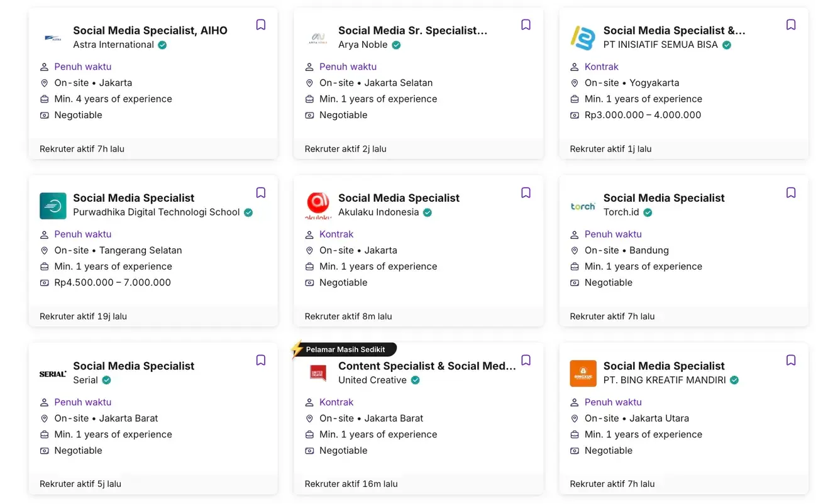Save the Serial job posting

coord(260,359)
